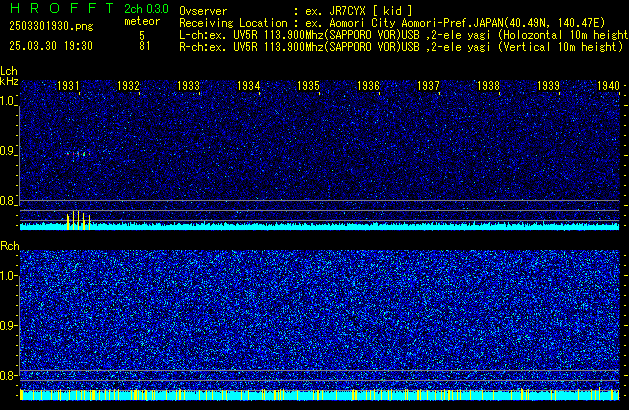Click the yellow spikes in Lch power graph

tap(78, 220)
